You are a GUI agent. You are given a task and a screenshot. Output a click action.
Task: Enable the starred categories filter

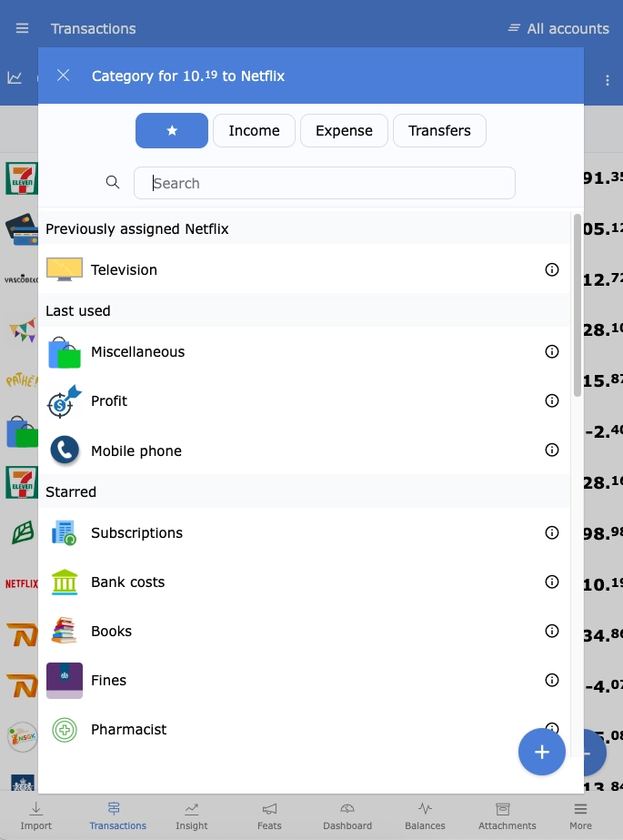tap(172, 130)
